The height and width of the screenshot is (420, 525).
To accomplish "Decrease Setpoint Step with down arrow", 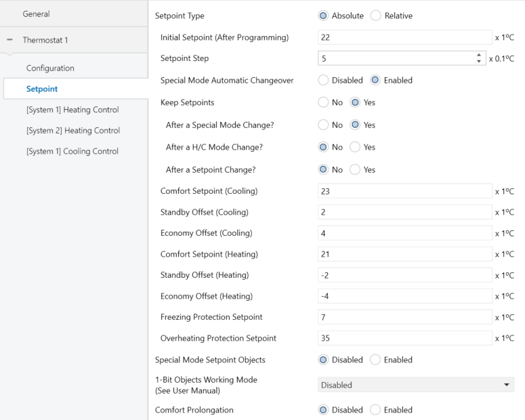I will point(479,61).
